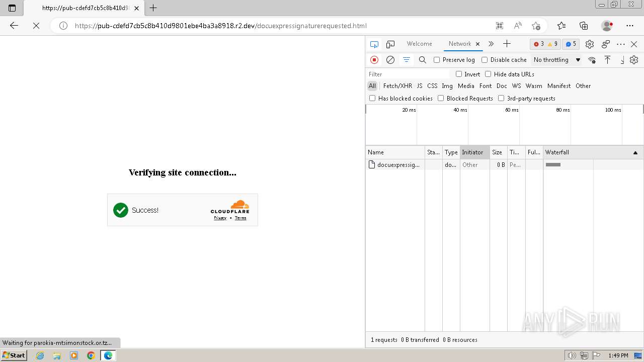Open DevTools settings gear
644x362 pixels.
tap(590, 44)
